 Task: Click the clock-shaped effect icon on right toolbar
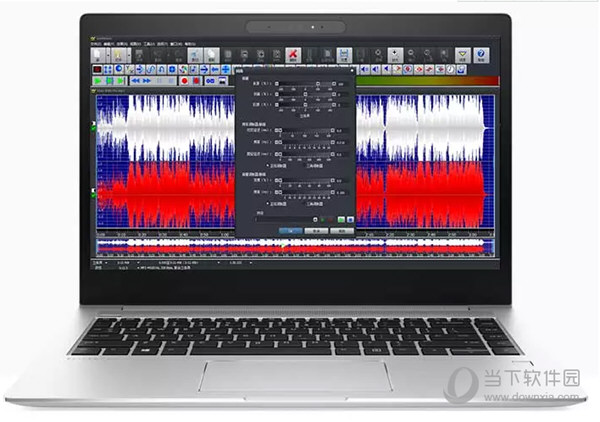(x=451, y=69)
